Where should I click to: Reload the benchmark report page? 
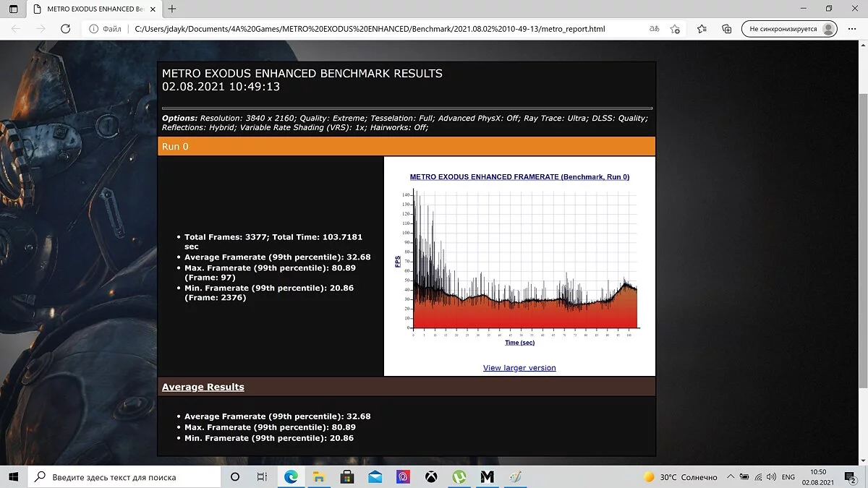coord(65,29)
